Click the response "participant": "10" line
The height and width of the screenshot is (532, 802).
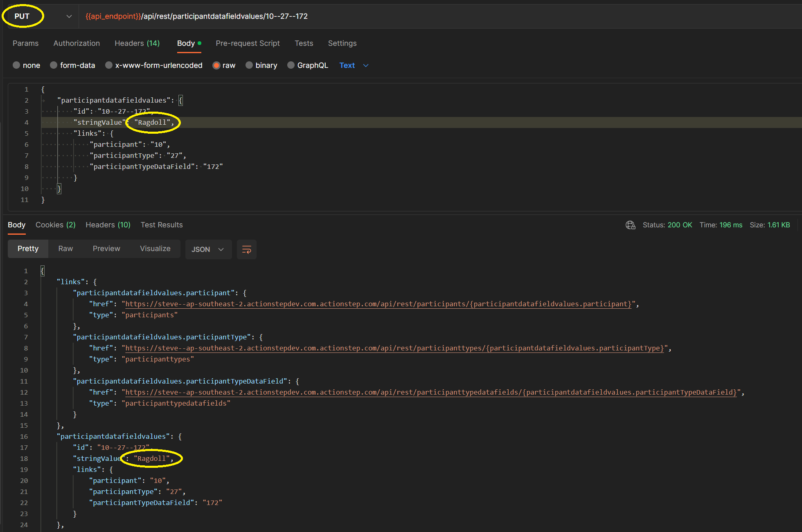tap(129, 480)
